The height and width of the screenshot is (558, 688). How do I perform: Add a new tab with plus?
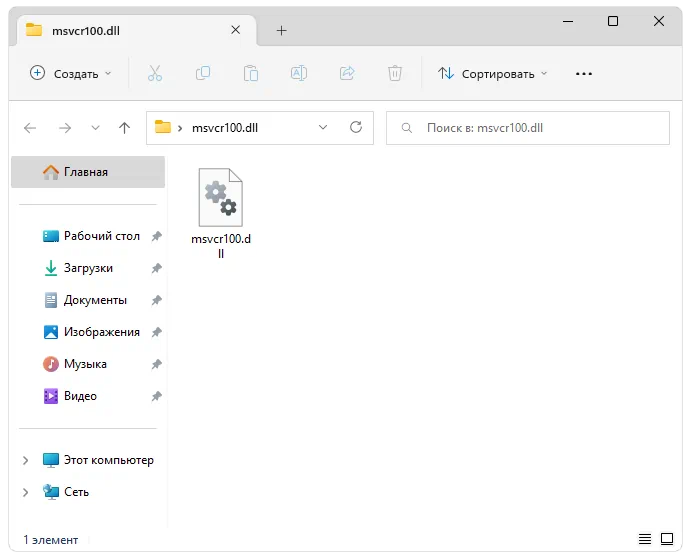tap(282, 30)
